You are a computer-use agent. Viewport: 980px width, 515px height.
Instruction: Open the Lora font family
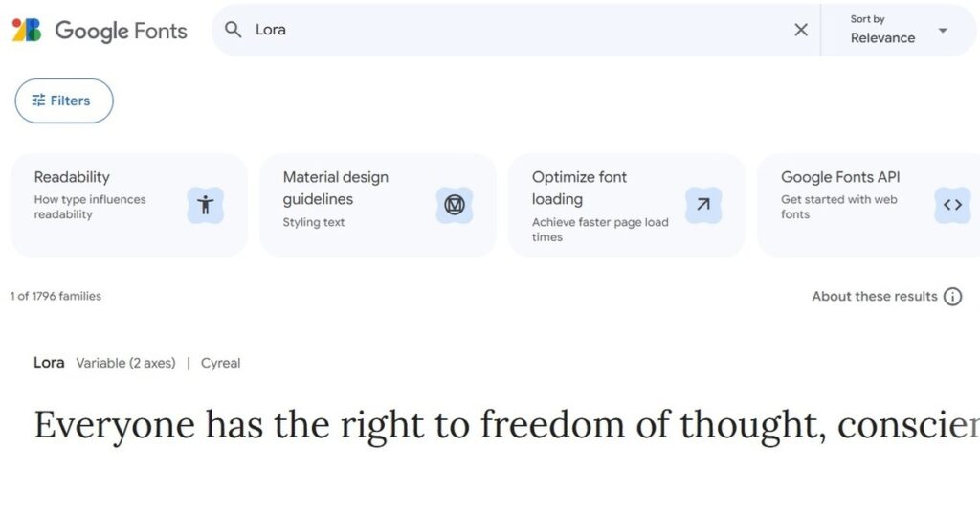49,363
